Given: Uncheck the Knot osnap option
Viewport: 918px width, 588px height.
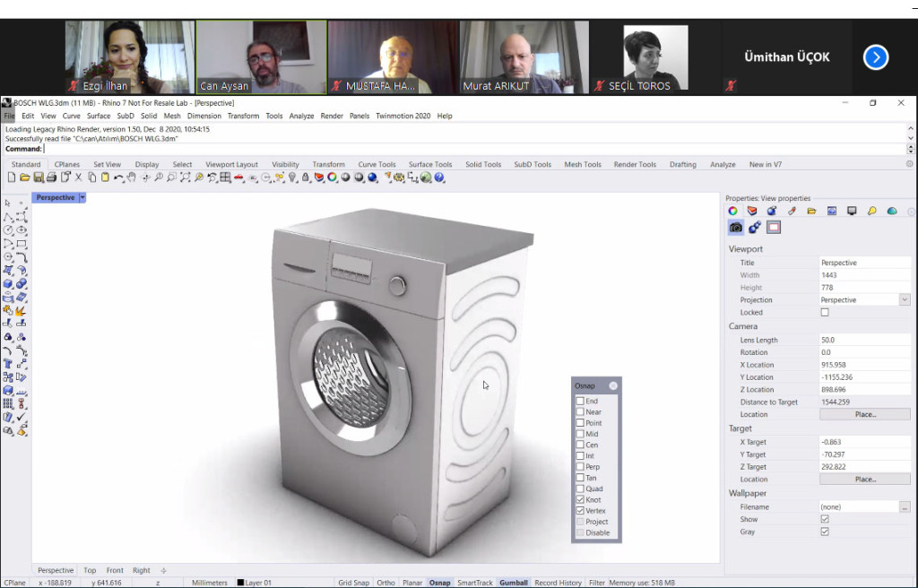Looking at the screenshot, I should click(580, 499).
